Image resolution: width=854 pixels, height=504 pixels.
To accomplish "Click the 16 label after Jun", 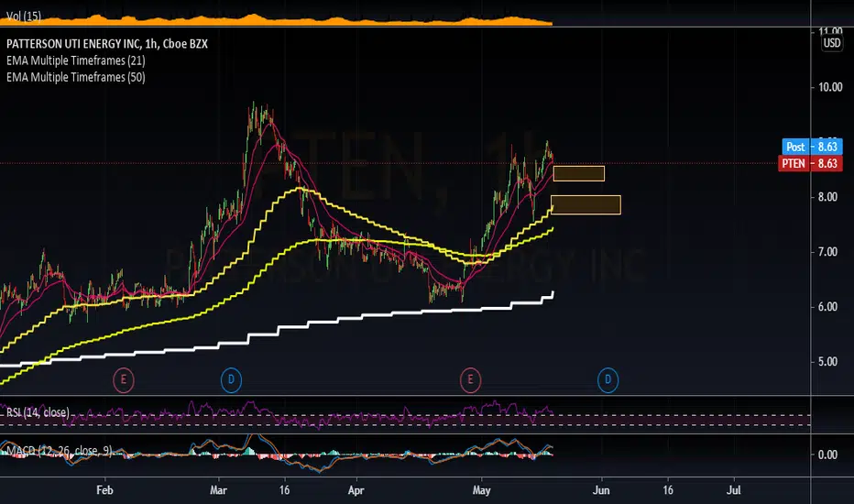I will (x=668, y=490).
